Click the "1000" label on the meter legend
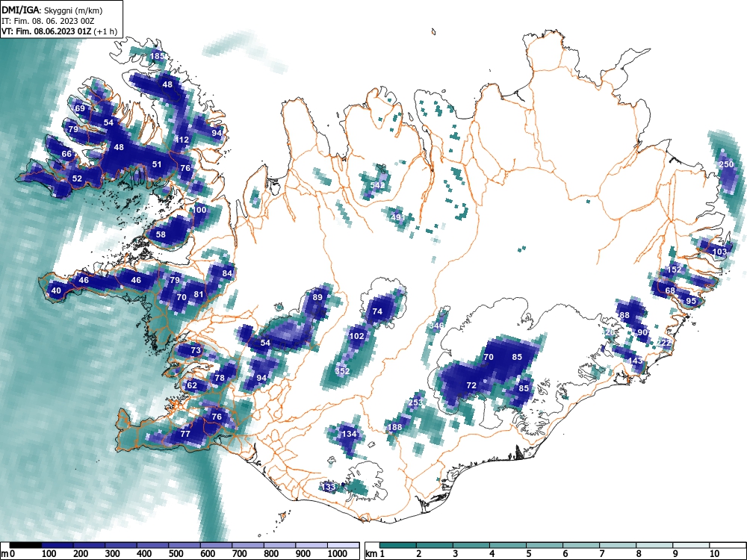747x560 pixels. (338, 554)
